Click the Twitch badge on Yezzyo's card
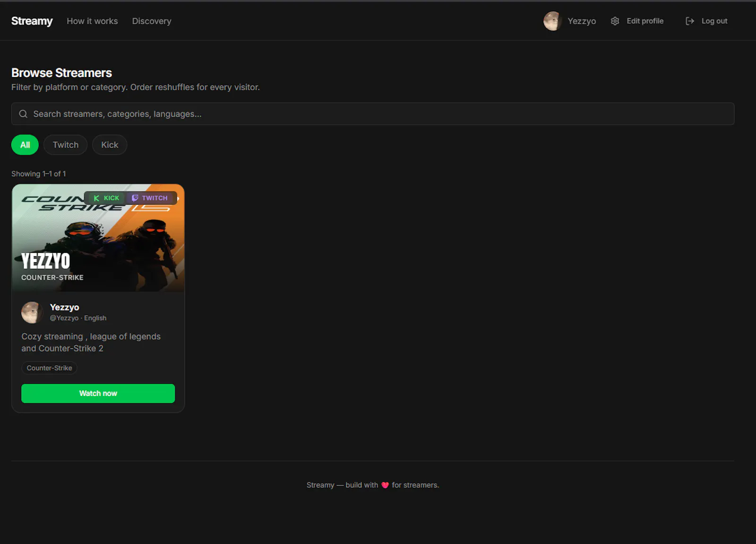Screen dimensions: 756x544 click(x=149, y=198)
